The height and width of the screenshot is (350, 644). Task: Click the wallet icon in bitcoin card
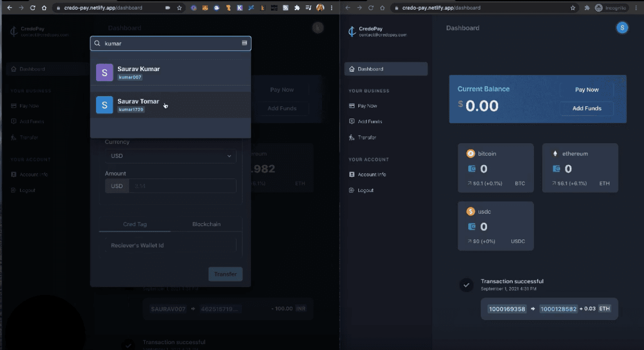click(472, 169)
